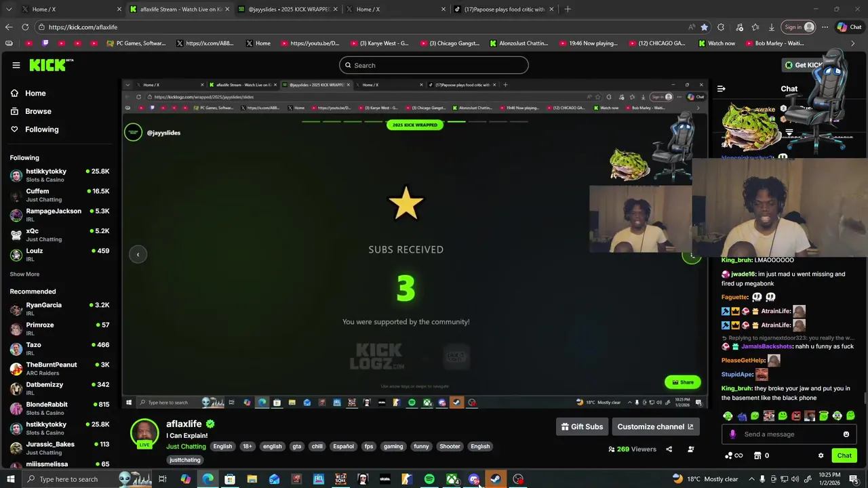This screenshot has height=488, width=868.
Task: Reload the page with refresh icon
Action: click(25, 27)
